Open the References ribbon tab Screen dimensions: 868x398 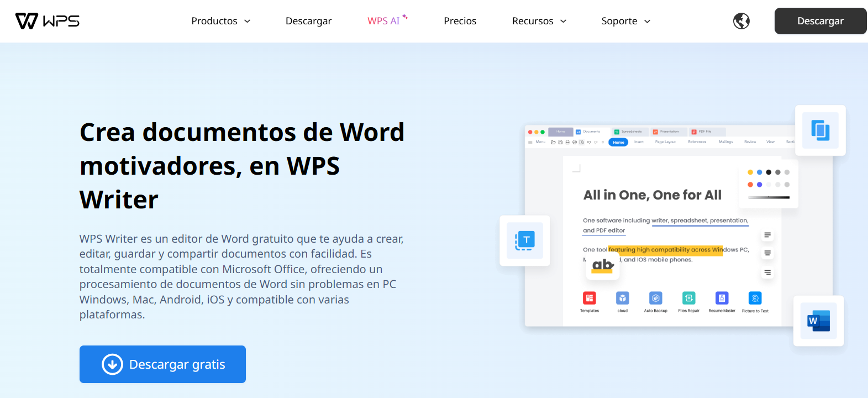pos(697,142)
